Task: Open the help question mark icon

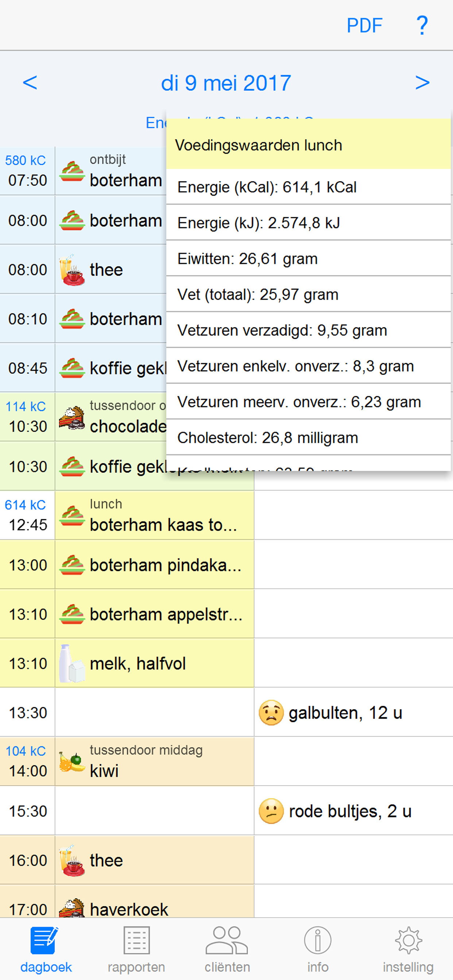Action: [x=422, y=26]
